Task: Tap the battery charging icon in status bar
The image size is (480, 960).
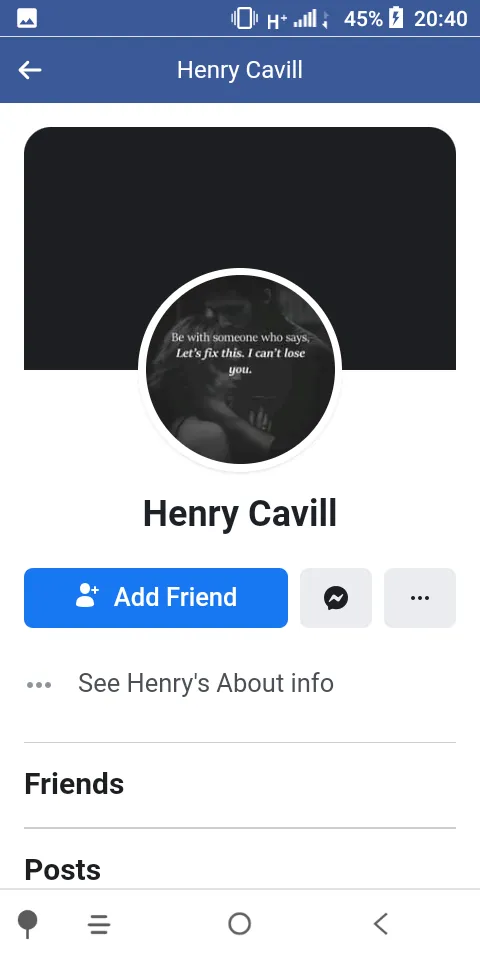Action: click(396, 18)
